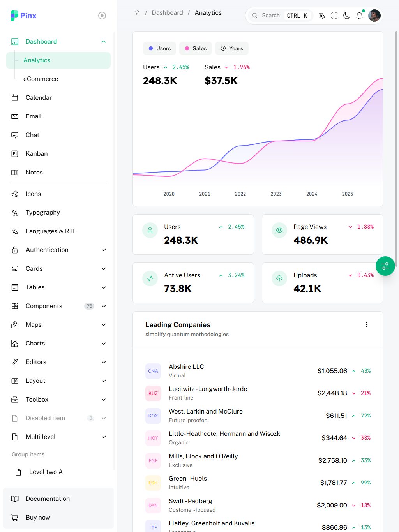Open Kanban from the sidebar
The width and height of the screenshot is (399, 532).
tap(58, 154)
